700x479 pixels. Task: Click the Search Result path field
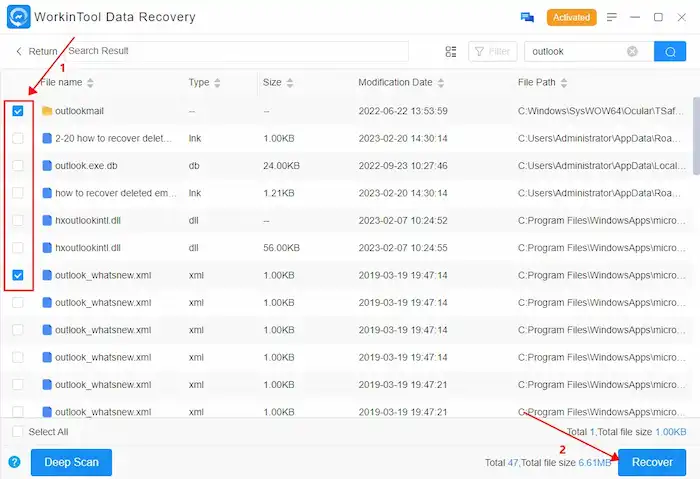pos(237,51)
